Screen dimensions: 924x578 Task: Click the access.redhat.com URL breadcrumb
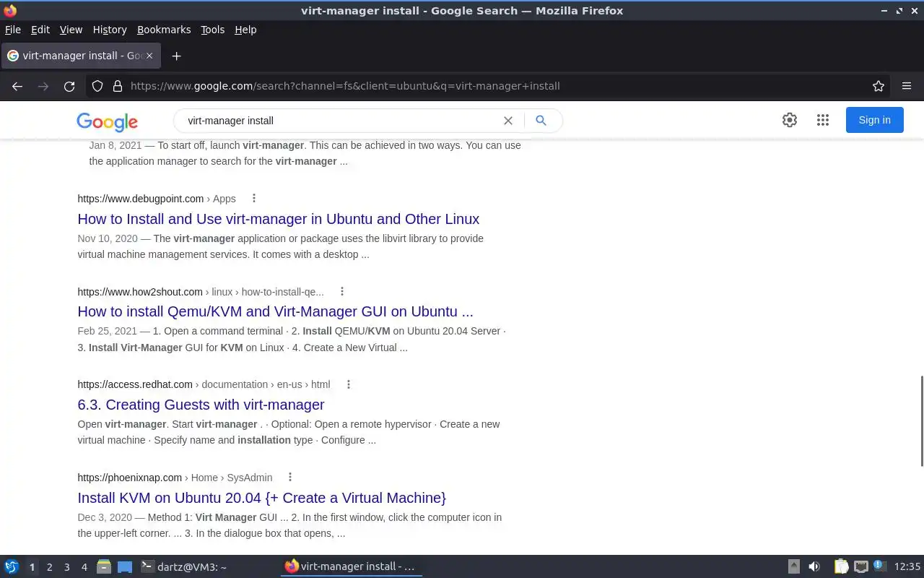[204, 384]
